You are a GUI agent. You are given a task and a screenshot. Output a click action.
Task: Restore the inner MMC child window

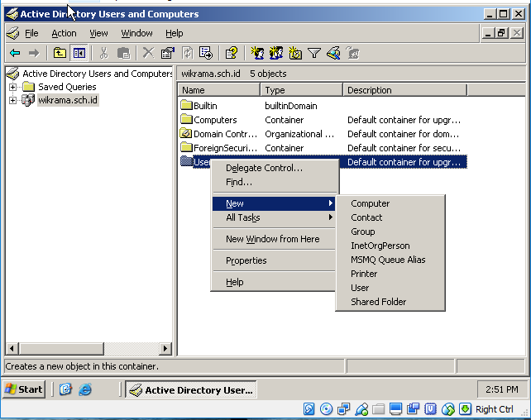(502, 33)
